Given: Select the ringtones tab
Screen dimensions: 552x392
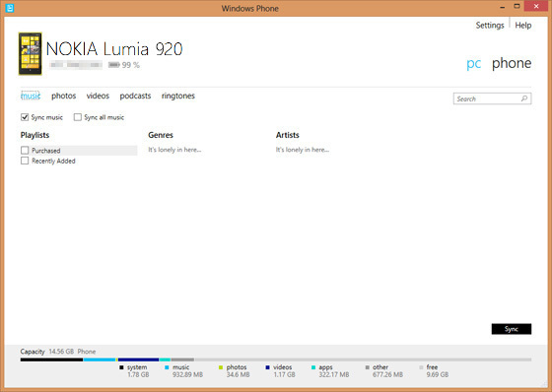Looking at the screenshot, I should [178, 96].
